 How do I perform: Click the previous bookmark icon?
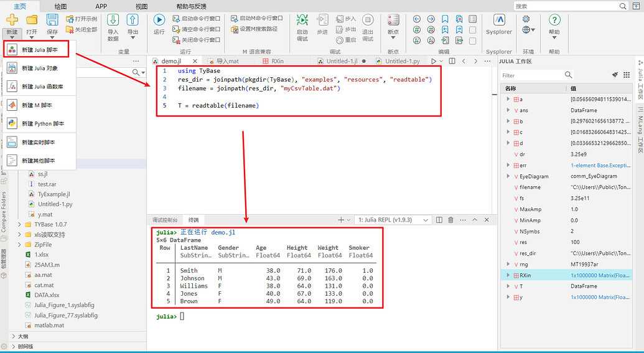(x=445, y=30)
